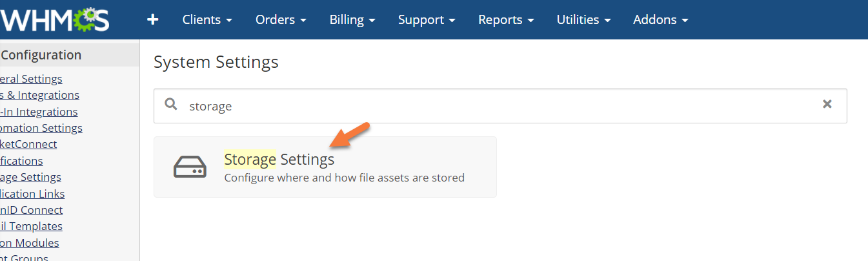This screenshot has height=261, width=868.
Task: Expand the Addons dropdown
Action: tap(660, 20)
